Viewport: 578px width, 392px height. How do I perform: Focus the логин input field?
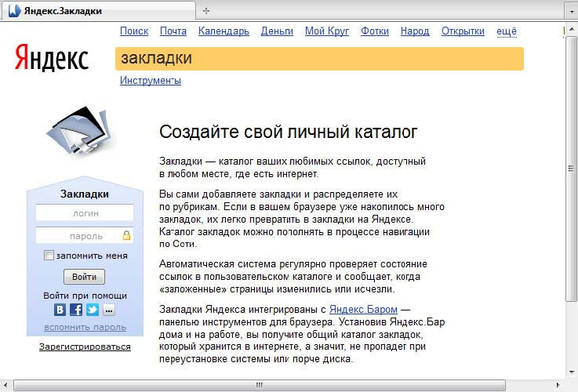[85, 212]
